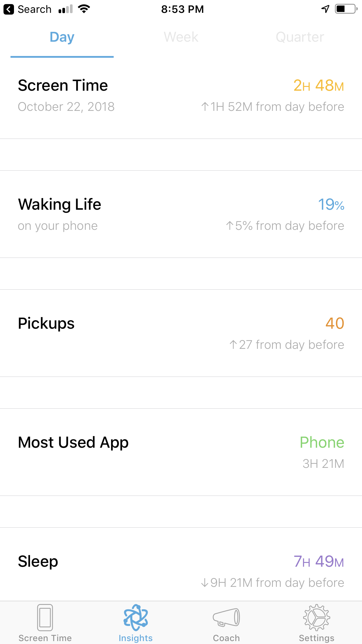Tap the Phone most used app name
The height and width of the screenshot is (644, 362).
click(322, 442)
